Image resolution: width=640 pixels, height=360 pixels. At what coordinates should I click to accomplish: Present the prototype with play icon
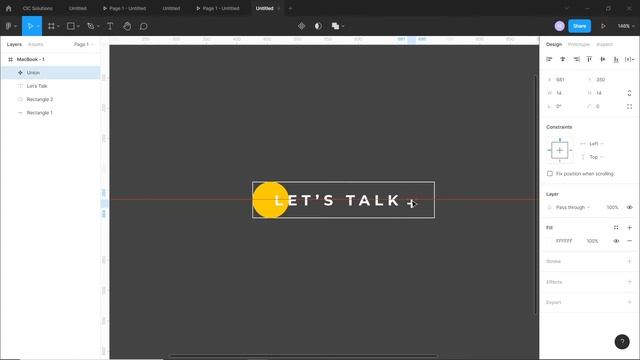tap(603, 26)
